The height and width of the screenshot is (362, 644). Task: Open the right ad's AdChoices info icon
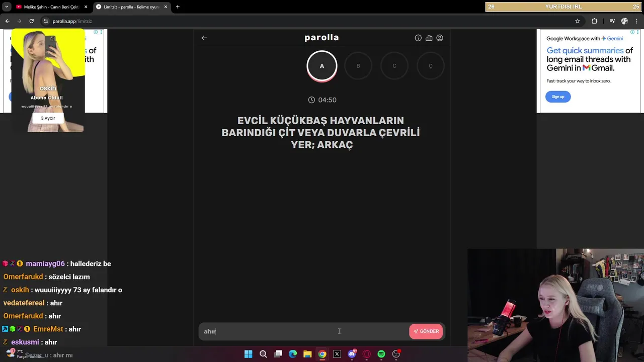pos(633,32)
